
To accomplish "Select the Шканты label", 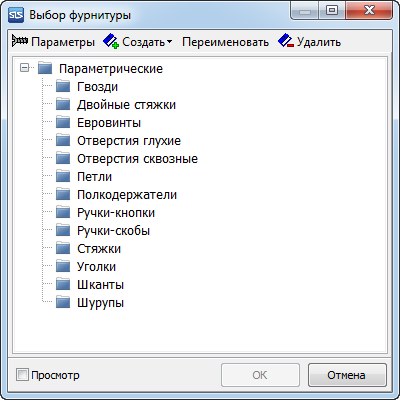I will coord(100,285).
